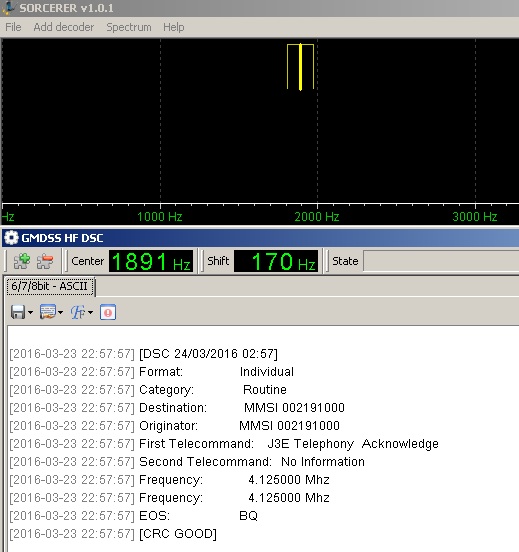Click the gear icon beside GMDSS HF DSC
519x552 pixels.
11,238
